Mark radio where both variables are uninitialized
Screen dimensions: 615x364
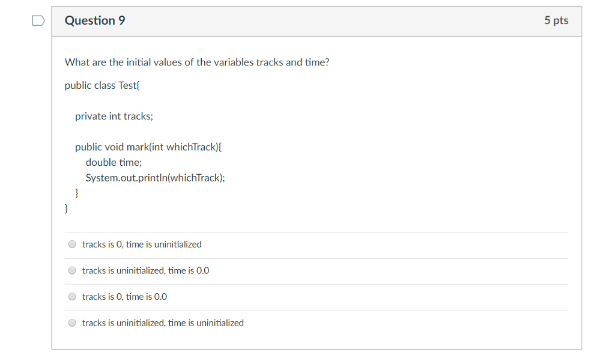pyautogui.click(x=72, y=323)
